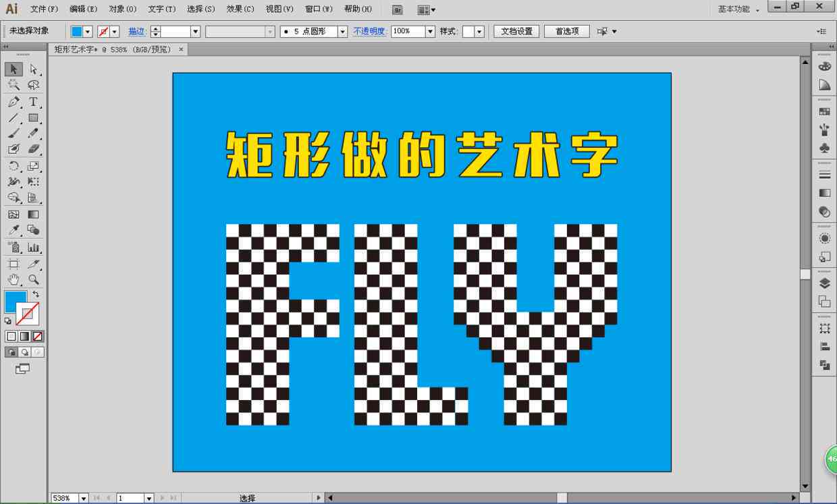The height and width of the screenshot is (504, 837).
Task: Open the Symbols panel club icon
Action: (x=824, y=148)
